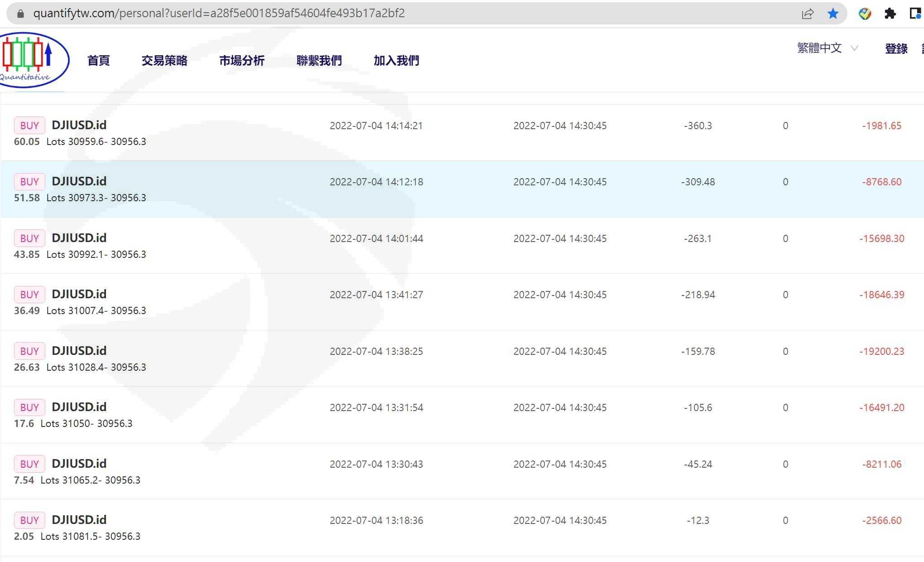The width and height of the screenshot is (924, 562).
Task: Select the highlighted 51.58 lots DJIUSD.id row
Action: [x=462, y=189]
